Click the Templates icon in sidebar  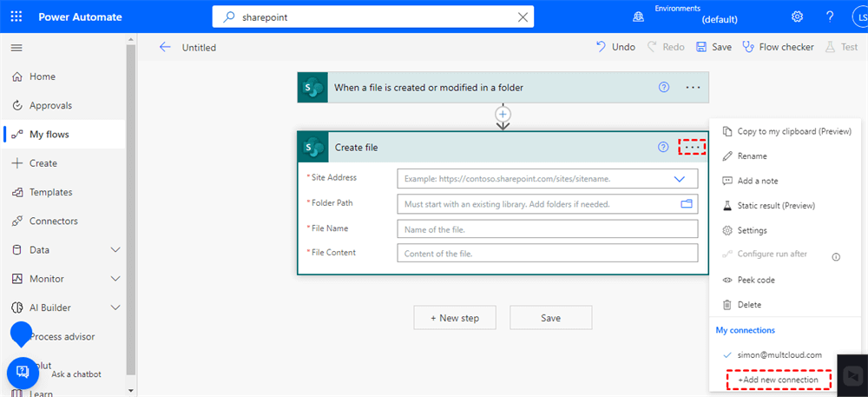[17, 192]
